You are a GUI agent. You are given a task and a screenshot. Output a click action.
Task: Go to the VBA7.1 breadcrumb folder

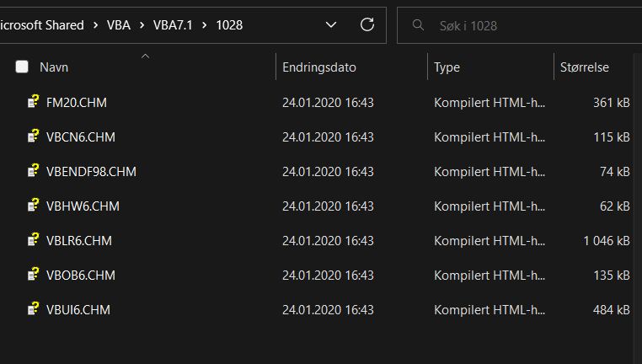pyautogui.click(x=173, y=25)
